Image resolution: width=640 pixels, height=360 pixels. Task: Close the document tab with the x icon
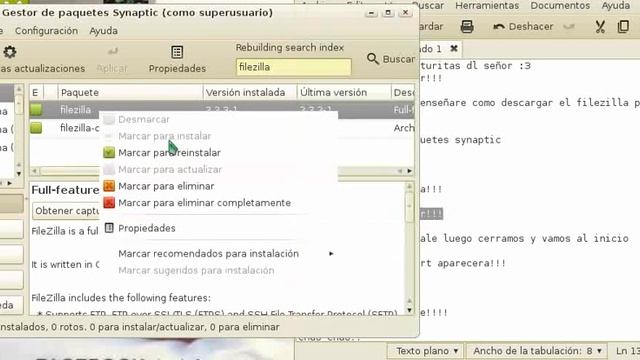point(453,49)
